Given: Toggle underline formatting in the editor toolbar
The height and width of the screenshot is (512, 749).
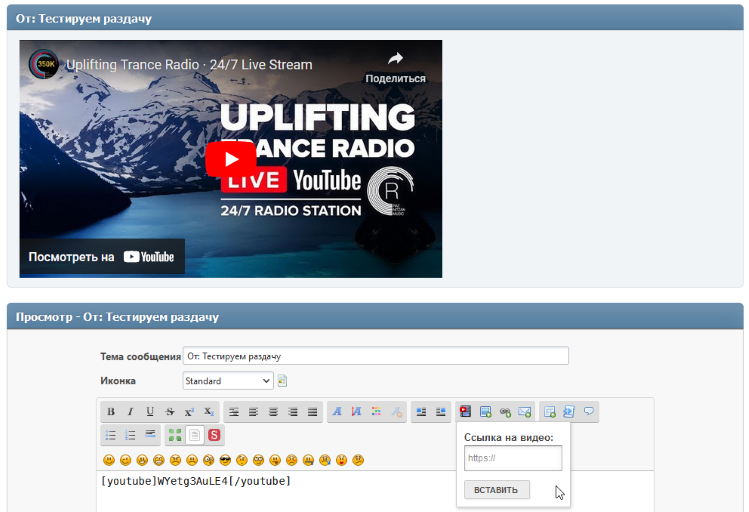Looking at the screenshot, I should pos(150,411).
